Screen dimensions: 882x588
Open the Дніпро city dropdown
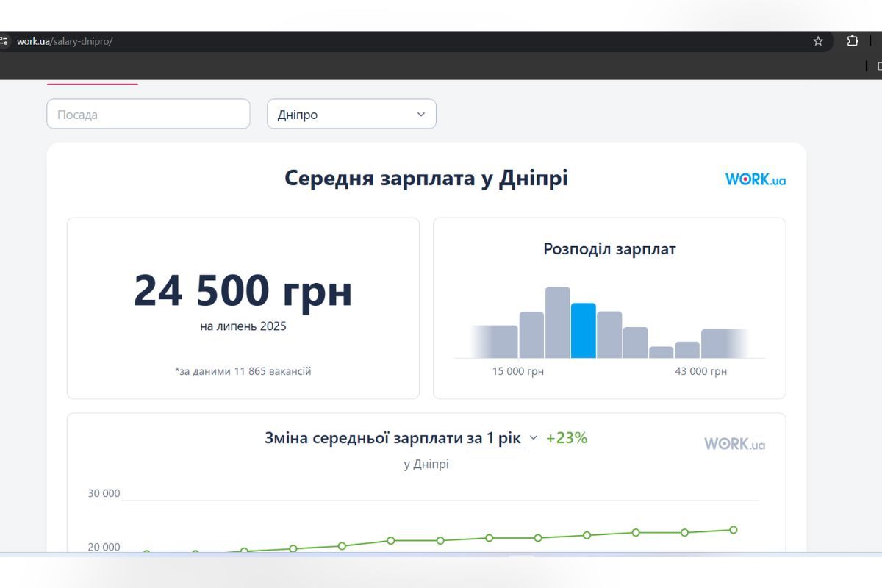(351, 114)
